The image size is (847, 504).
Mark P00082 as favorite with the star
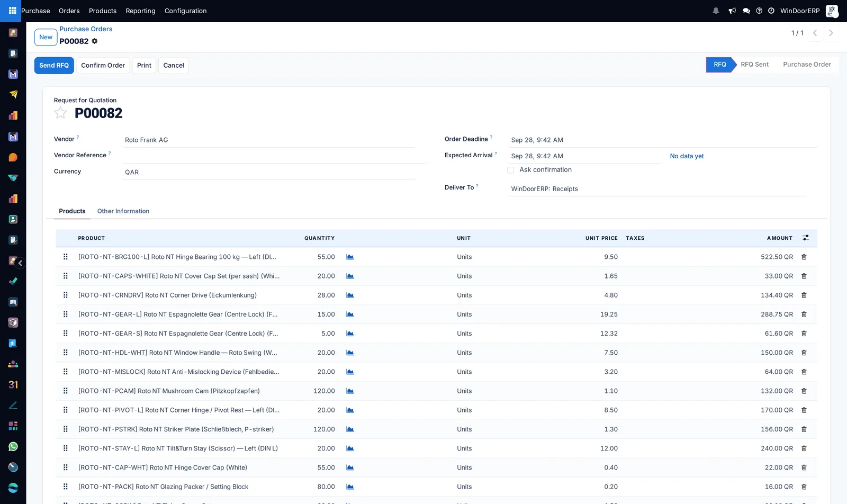[60, 113]
